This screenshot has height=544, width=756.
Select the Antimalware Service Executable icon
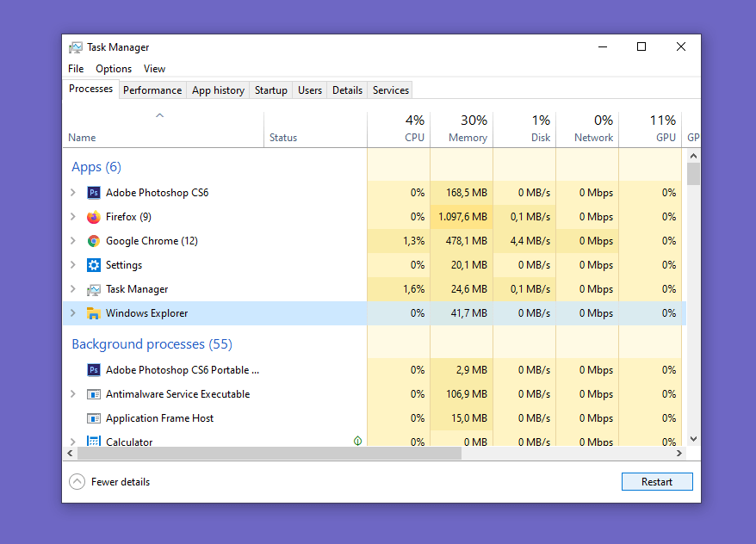pos(94,394)
